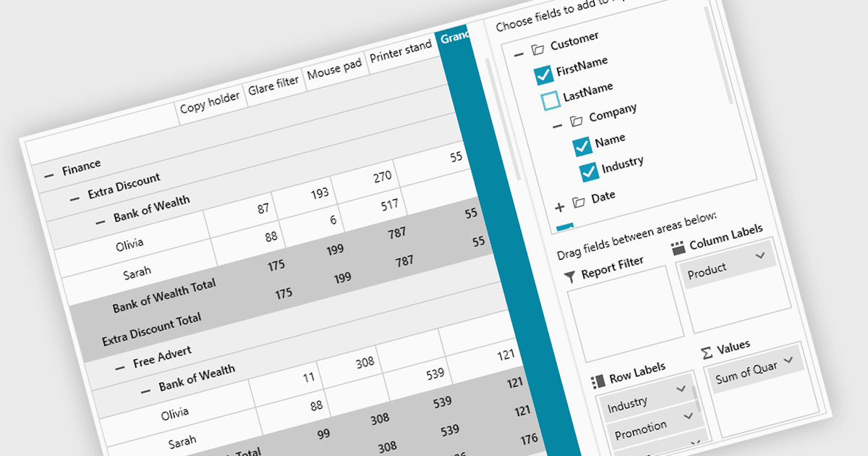This screenshot has width=868, height=456.
Task: Click the LastName field label
Action: (588, 90)
